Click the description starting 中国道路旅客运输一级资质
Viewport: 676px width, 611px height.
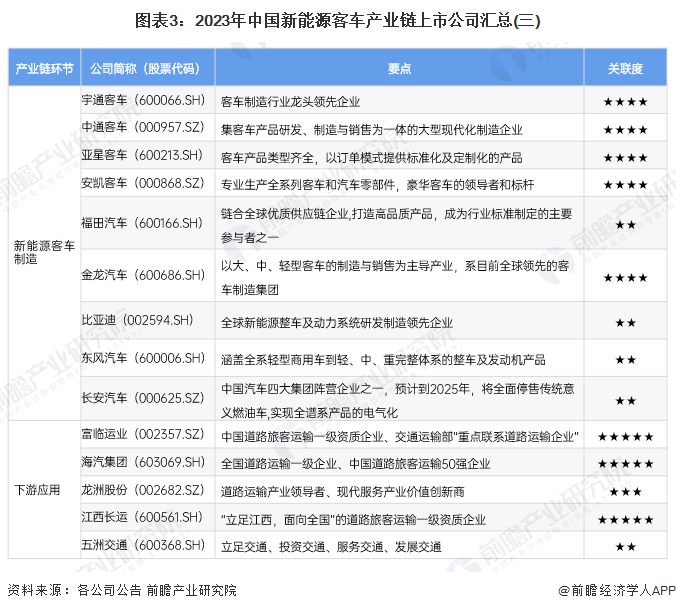tap(400, 437)
